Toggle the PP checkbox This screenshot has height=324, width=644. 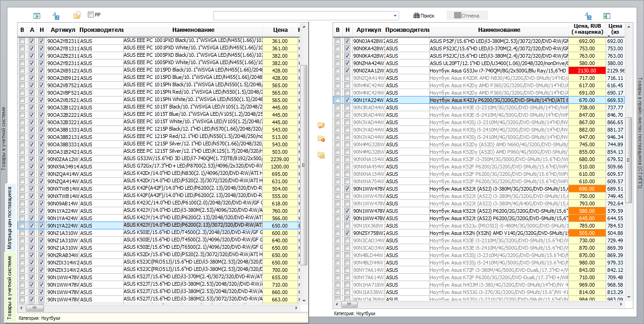[91, 15]
